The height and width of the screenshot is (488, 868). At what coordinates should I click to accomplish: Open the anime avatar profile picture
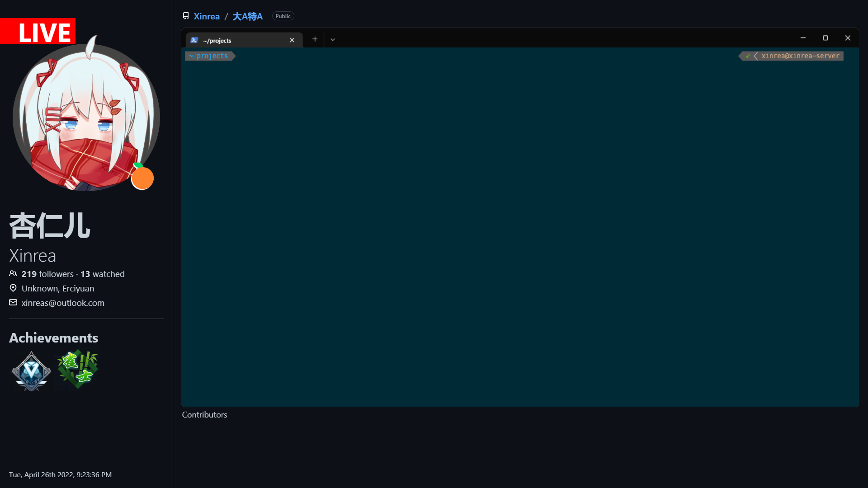click(86, 117)
